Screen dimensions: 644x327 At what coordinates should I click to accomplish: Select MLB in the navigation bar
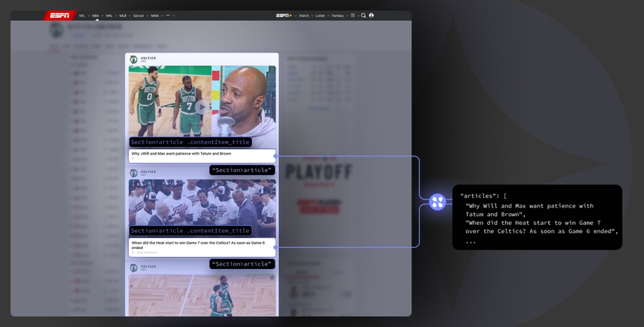pos(124,15)
